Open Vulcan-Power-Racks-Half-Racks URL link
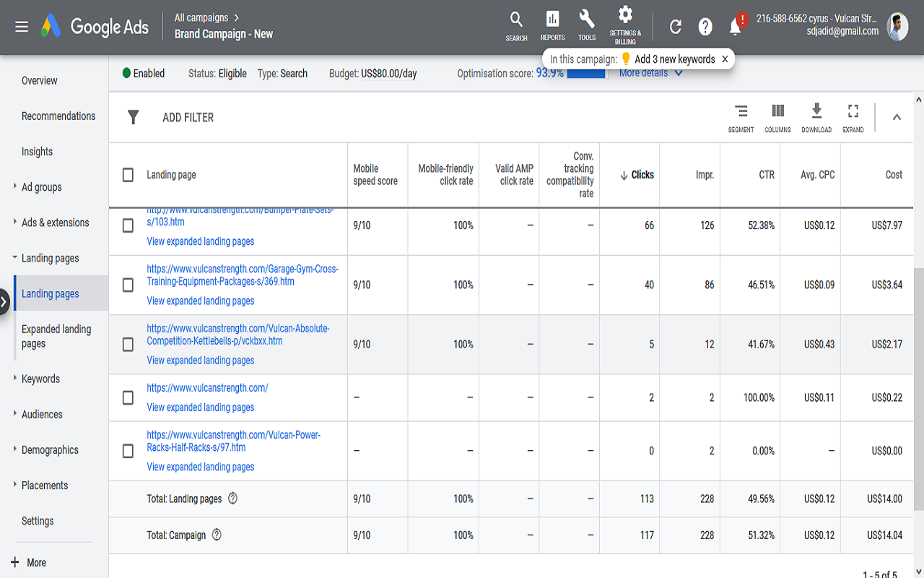 tap(233, 441)
